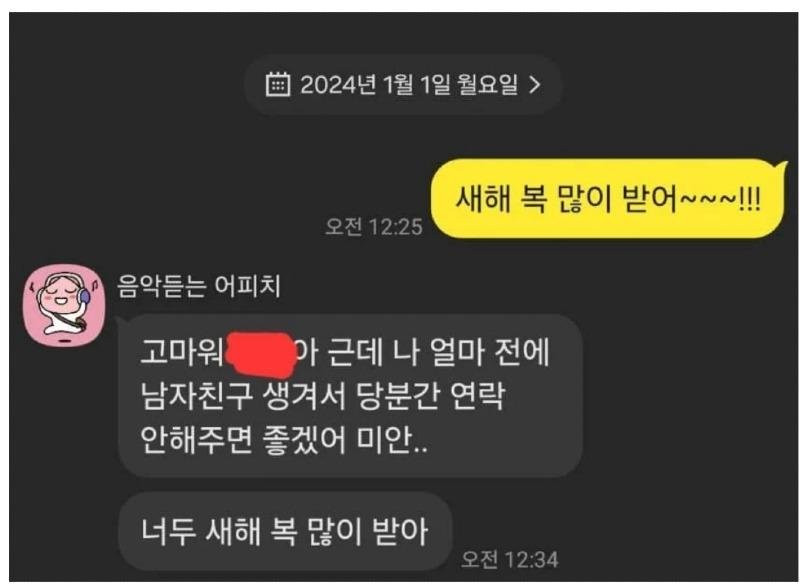Click the word 남자친구 in the message
The image size is (800, 584).
pos(196,396)
